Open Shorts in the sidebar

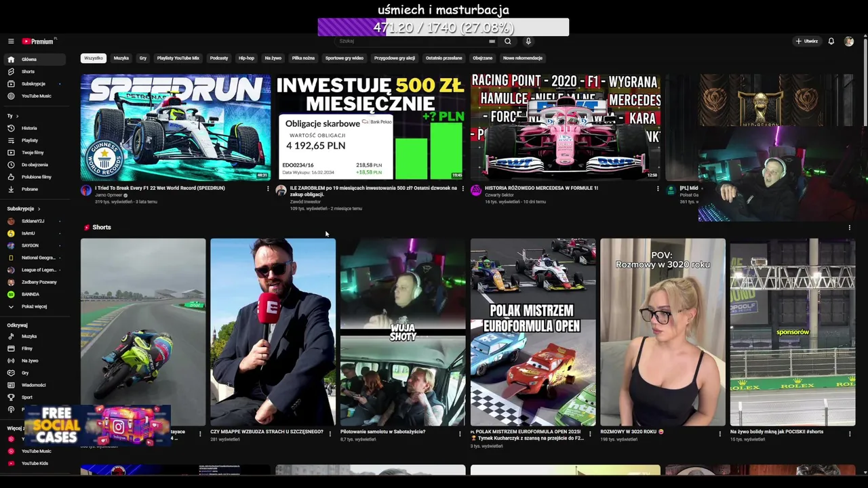(34, 71)
